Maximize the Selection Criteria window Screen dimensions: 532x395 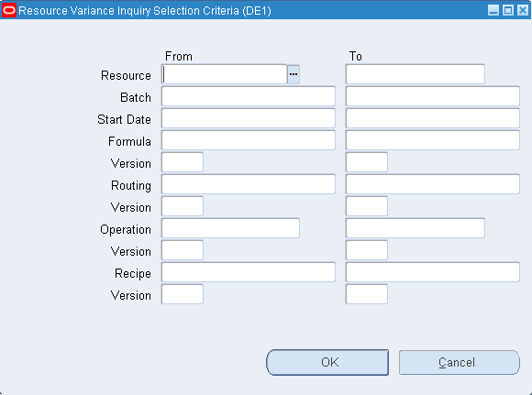(508, 10)
